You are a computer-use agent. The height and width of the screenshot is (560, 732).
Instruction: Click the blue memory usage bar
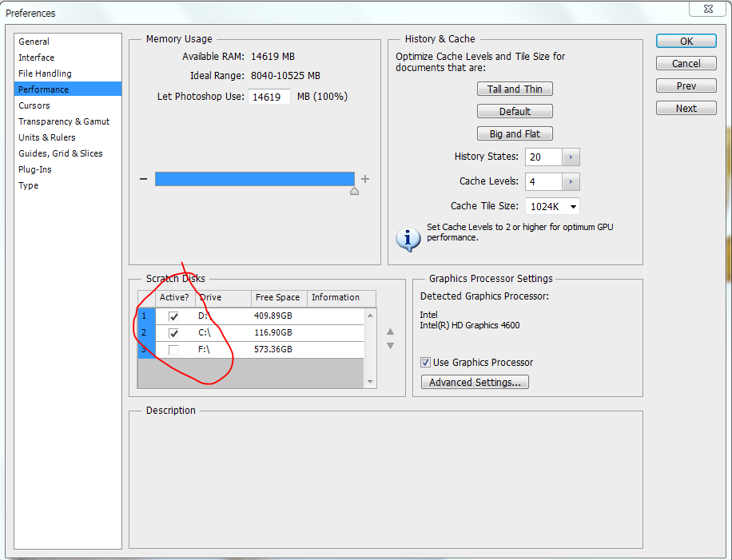255,179
